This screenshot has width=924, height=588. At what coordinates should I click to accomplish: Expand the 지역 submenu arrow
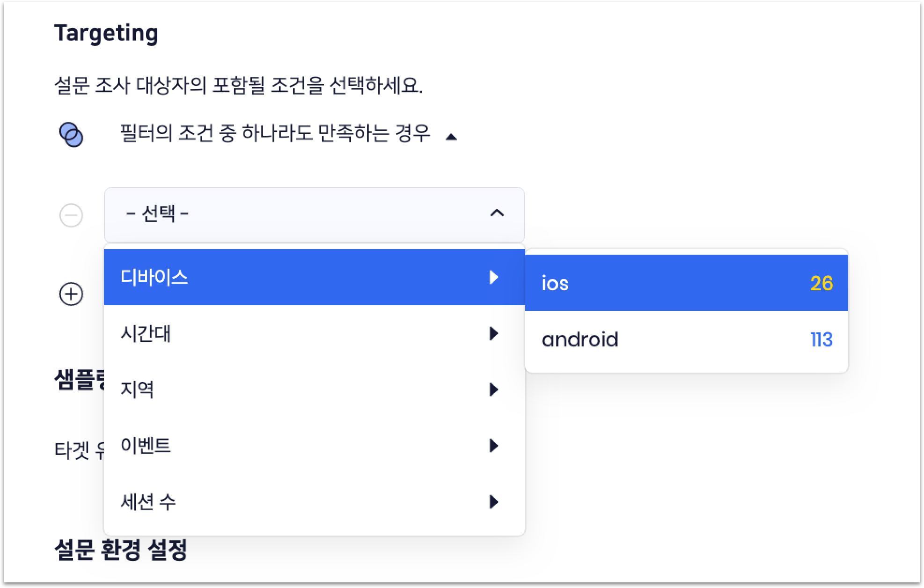493,390
